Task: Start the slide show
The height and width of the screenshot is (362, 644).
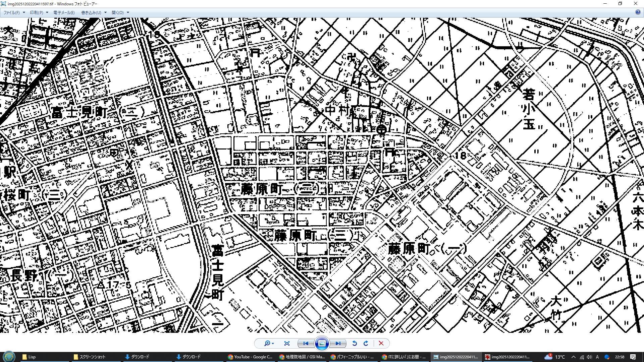Action: 322,343
